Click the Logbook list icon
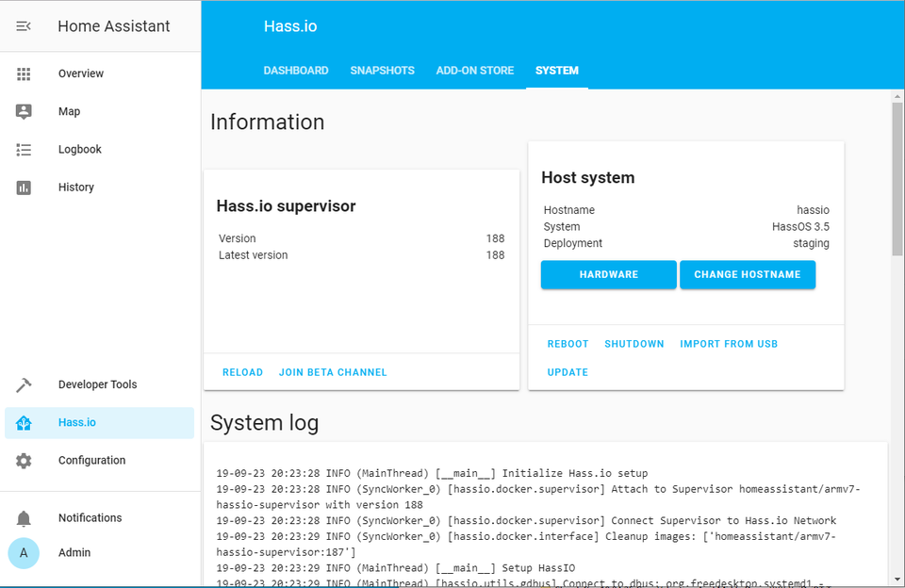Image resolution: width=905 pixels, height=588 pixels. click(24, 150)
